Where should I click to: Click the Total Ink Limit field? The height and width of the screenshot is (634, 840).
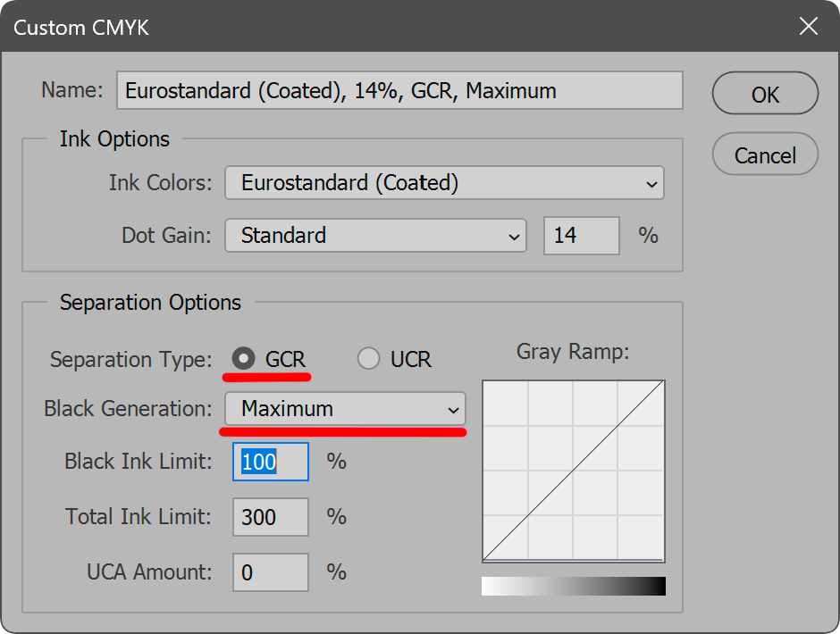[270, 517]
